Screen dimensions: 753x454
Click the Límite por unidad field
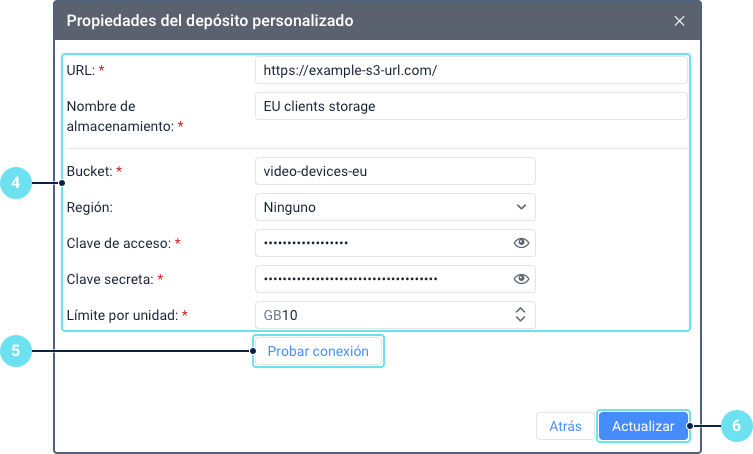click(x=395, y=315)
